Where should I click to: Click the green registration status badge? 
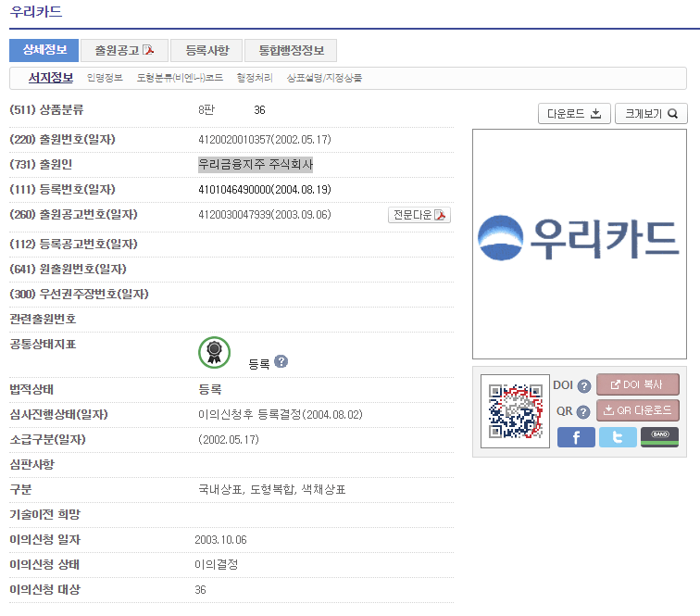tap(214, 351)
